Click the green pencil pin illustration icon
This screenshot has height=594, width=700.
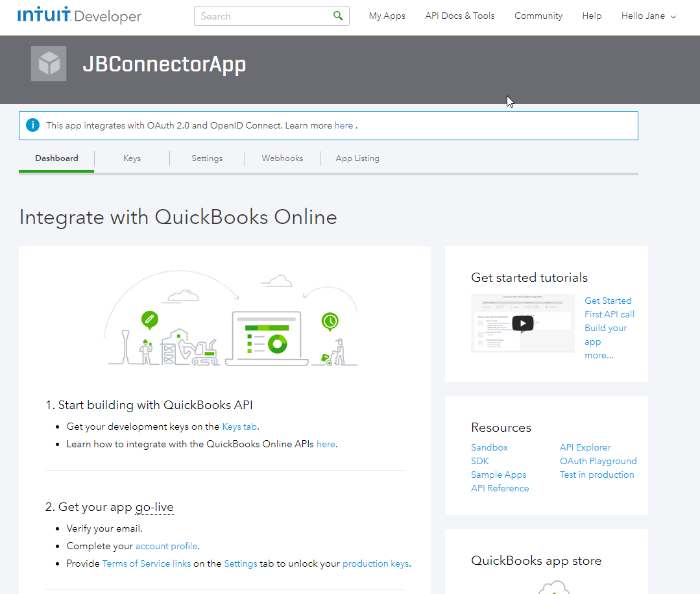pos(149,319)
